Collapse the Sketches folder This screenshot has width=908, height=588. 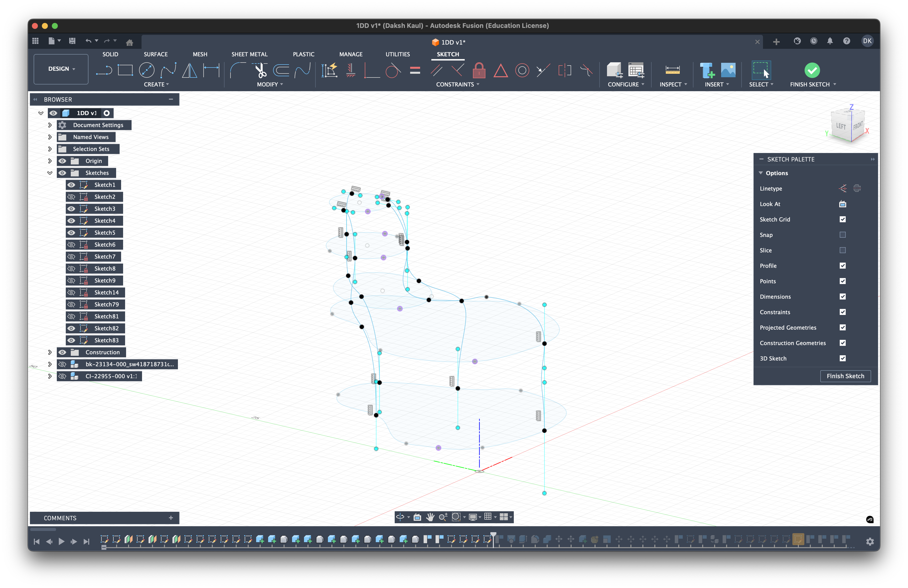(50, 173)
